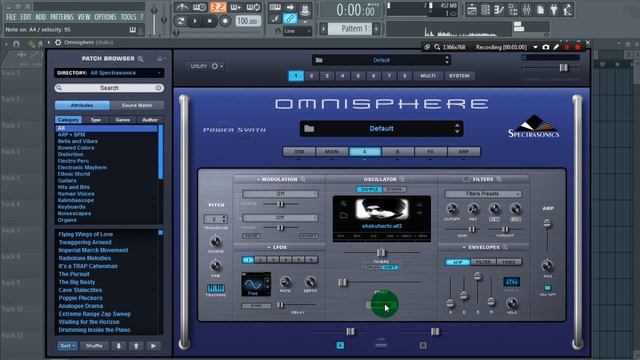Click the typing keyboard to piano icon
This screenshot has width=640, height=360.
(x=275, y=7)
